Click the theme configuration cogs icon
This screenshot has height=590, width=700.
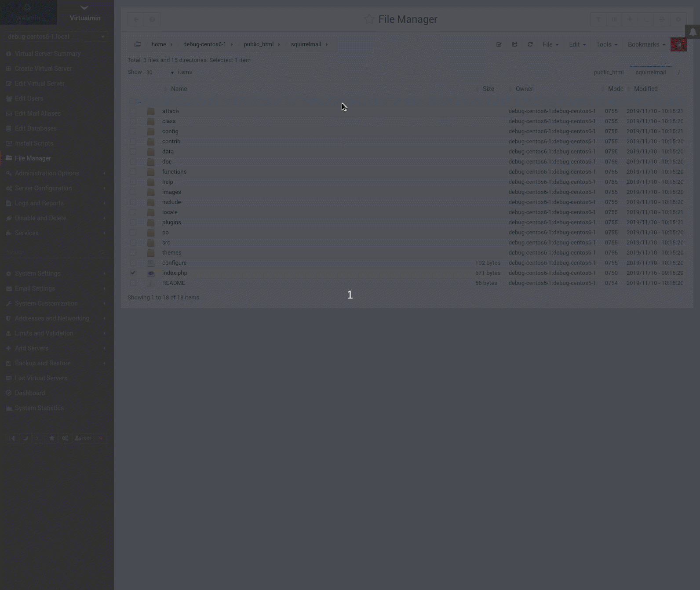click(x=65, y=438)
